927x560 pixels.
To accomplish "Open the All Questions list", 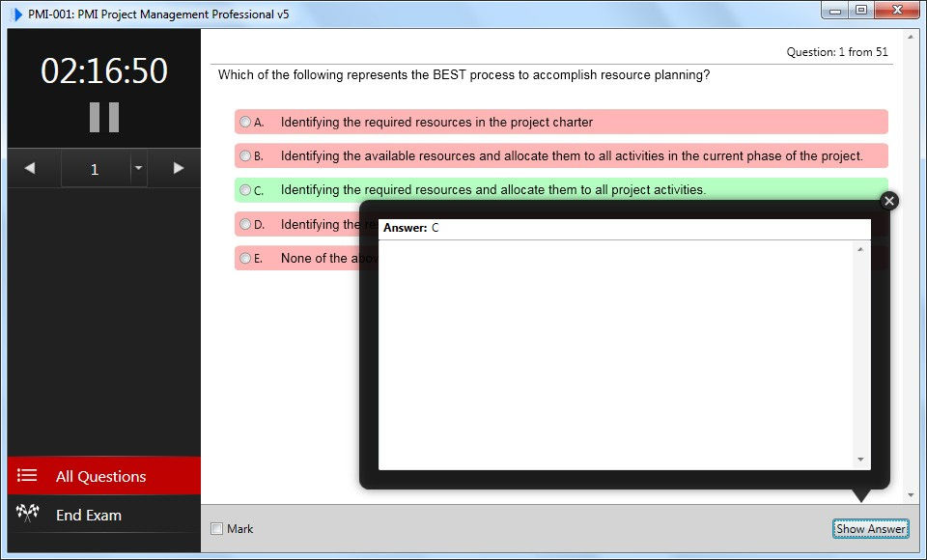I will pyautogui.click(x=104, y=475).
